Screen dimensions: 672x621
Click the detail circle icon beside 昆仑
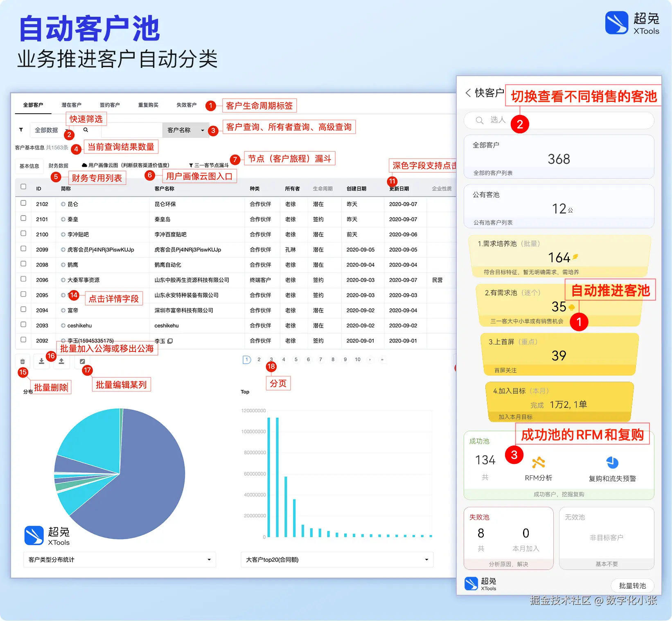63,204
